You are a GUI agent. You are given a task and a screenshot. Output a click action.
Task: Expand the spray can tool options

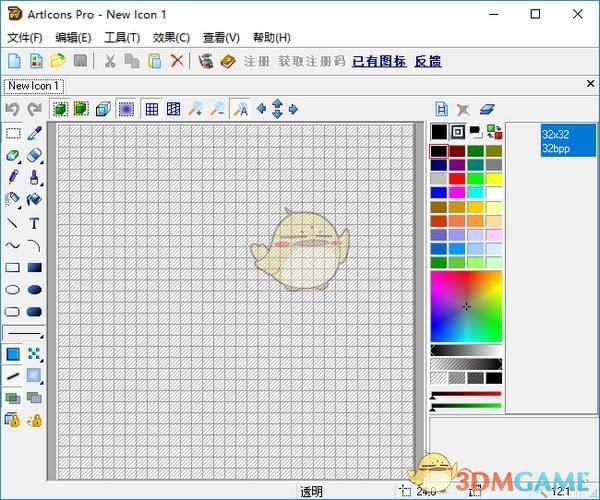(x=19, y=207)
